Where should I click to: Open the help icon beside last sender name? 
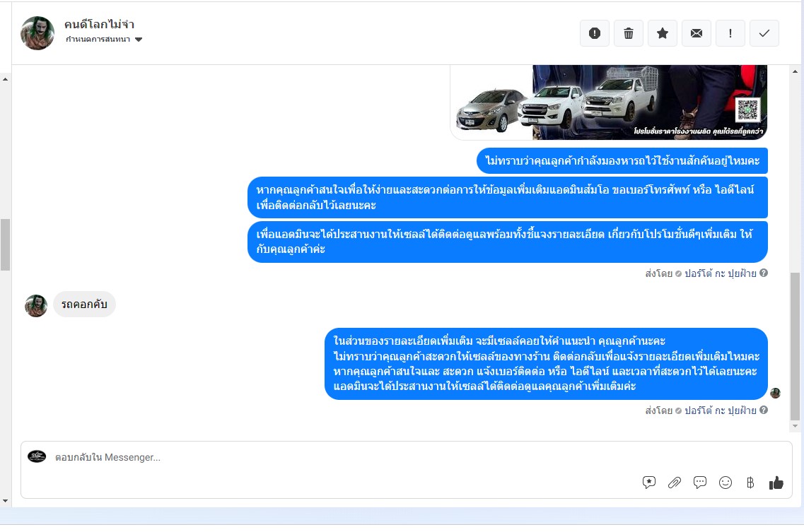(x=764, y=410)
